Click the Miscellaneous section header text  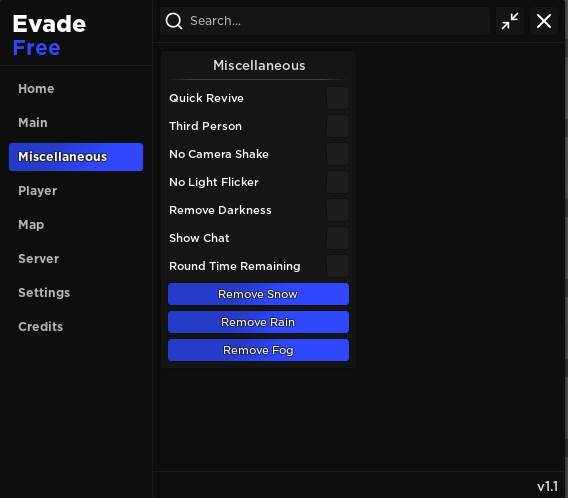259,66
